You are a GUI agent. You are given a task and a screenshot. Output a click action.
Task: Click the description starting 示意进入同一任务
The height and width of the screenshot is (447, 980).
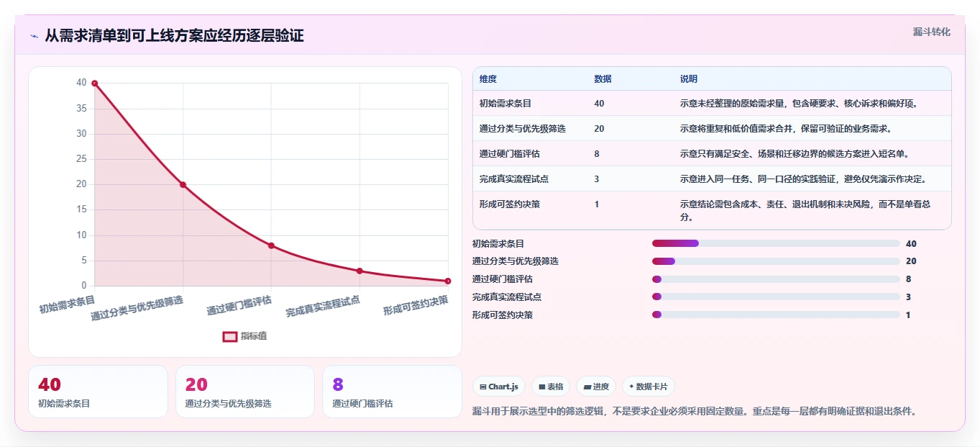tap(805, 179)
